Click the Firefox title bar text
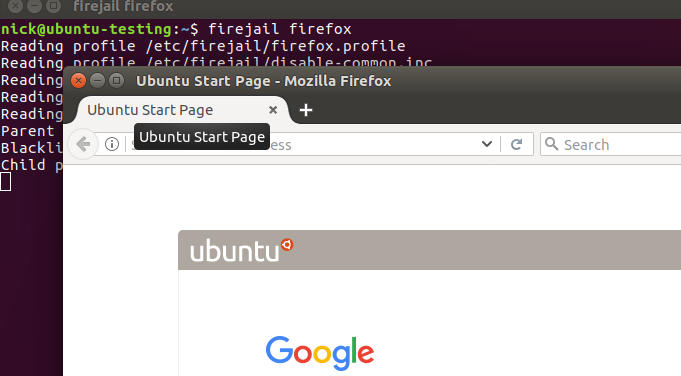The width and height of the screenshot is (681, 376). pyautogui.click(x=264, y=81)
